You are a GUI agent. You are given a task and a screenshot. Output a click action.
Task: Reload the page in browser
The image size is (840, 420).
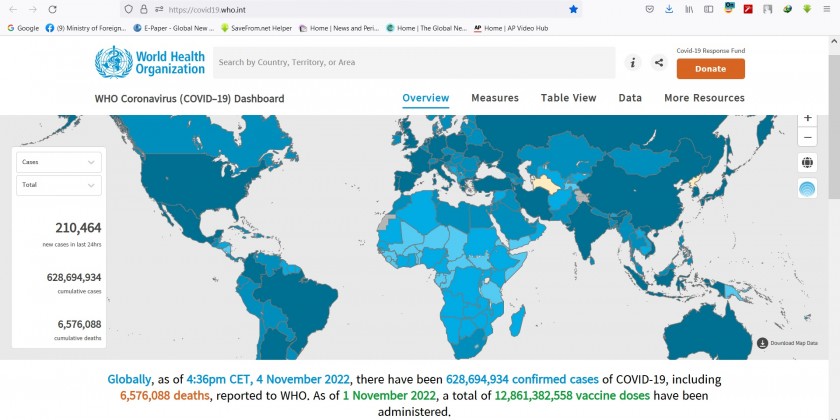[53, 9]
